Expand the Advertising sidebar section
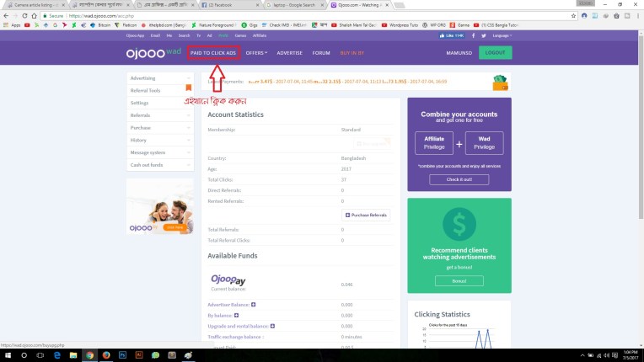Screen dimensions: 644x362 point(159,78)
